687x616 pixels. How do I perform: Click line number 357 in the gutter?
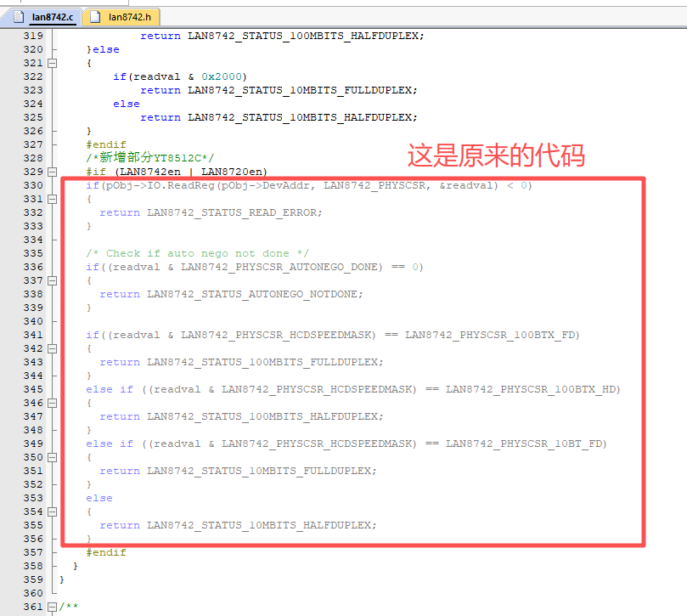tap(33, 552)
